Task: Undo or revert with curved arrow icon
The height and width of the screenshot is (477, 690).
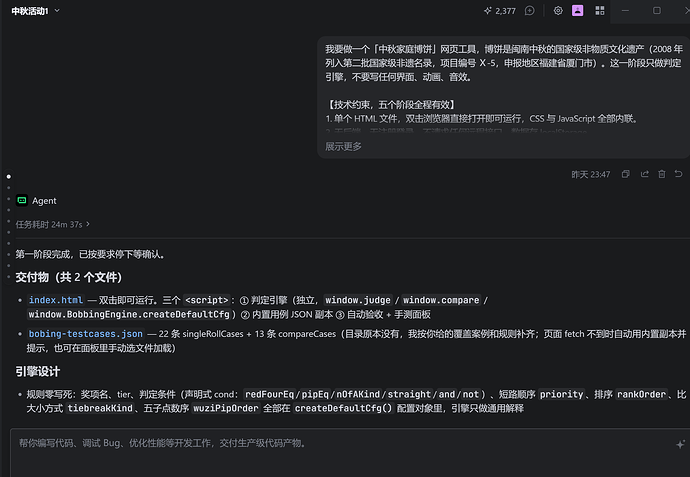Action: pos(679,174)
